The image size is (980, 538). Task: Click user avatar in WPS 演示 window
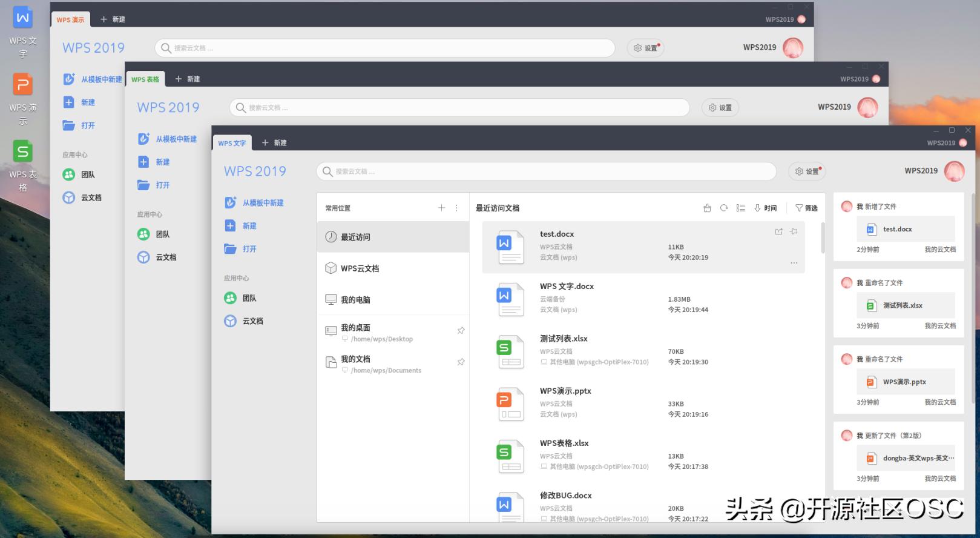click(793, 48)
